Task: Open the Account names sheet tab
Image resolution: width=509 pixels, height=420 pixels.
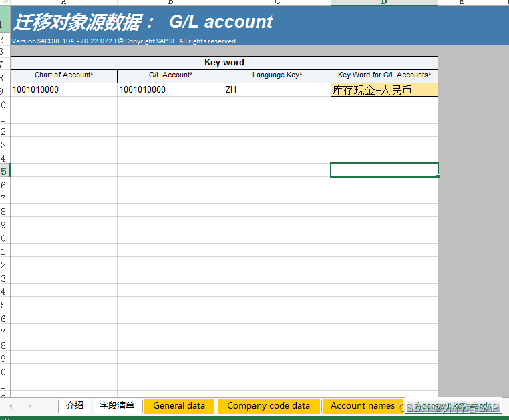Action: pyautogui.click(x=363, y=406)
